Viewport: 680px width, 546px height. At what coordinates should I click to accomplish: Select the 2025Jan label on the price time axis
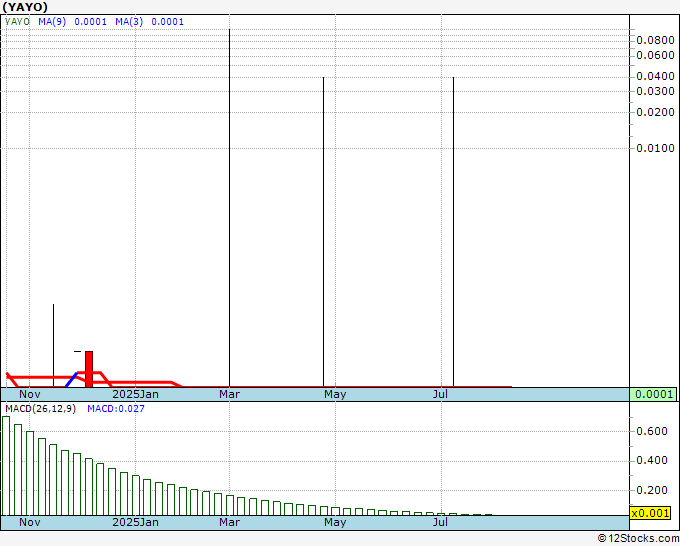135,394
